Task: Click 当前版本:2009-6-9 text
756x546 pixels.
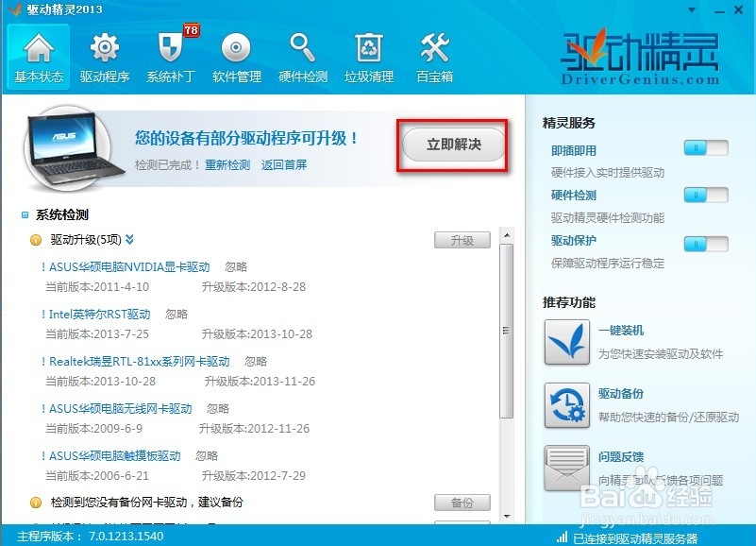Action: (x=93, y=429)
